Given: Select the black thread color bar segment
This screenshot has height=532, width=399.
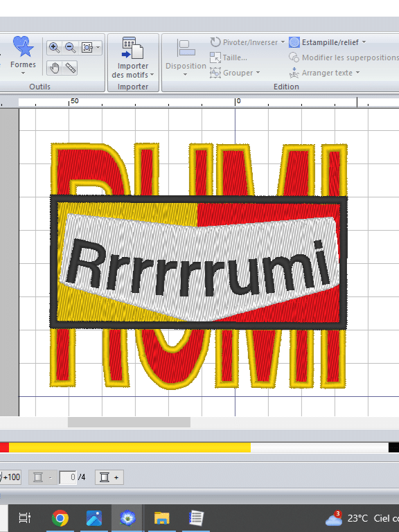Looking at the screenshot, I should point(393,447).
